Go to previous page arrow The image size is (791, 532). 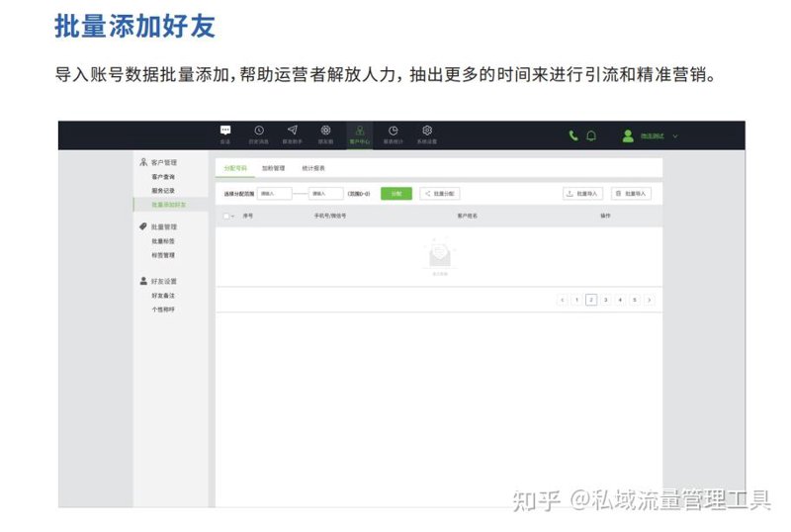[563, 300]
